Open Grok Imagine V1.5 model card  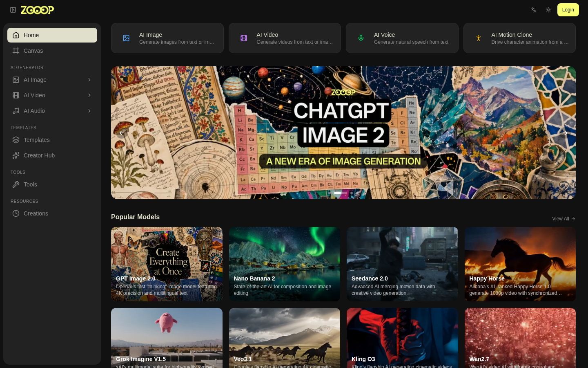pyautogui.click(x=167, y=338)
